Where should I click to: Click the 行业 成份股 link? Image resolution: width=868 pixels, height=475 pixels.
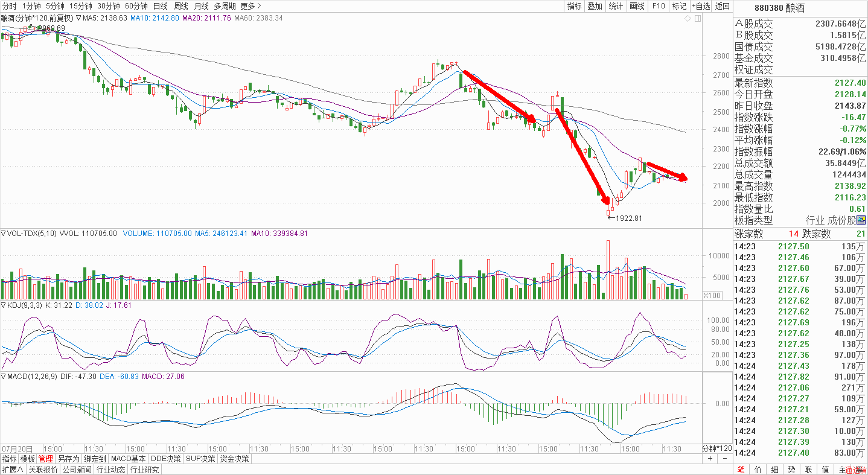831,220
